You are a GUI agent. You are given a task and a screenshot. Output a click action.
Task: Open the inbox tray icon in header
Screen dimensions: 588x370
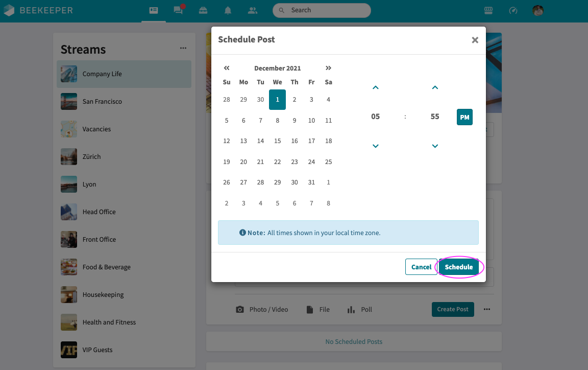pyautogui.click(x=203, y=10)
